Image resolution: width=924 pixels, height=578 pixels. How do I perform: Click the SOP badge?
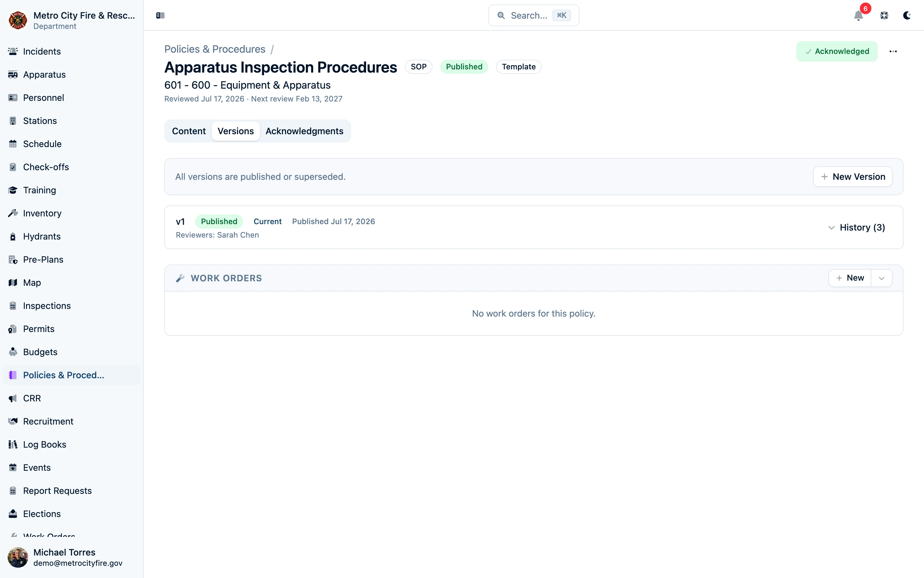coord(418,67)
